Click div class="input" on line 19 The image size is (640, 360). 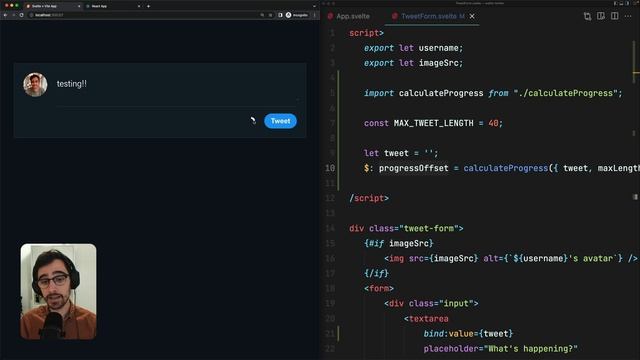431,304
